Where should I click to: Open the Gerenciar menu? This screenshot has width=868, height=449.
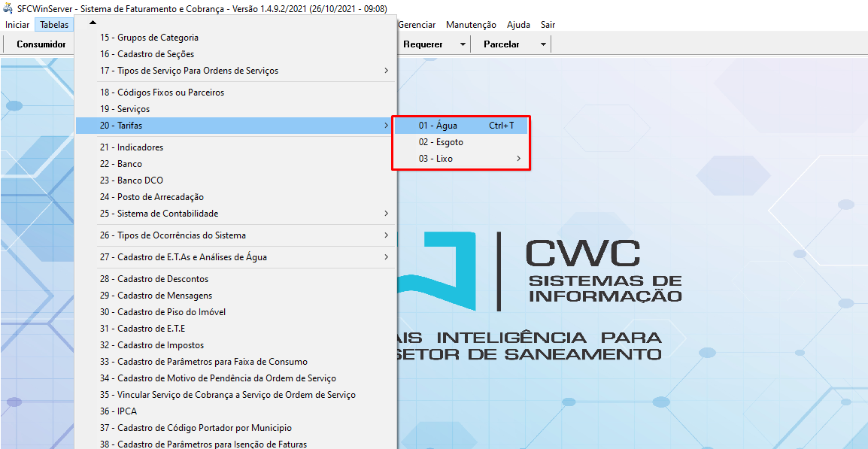click(417, 25)
